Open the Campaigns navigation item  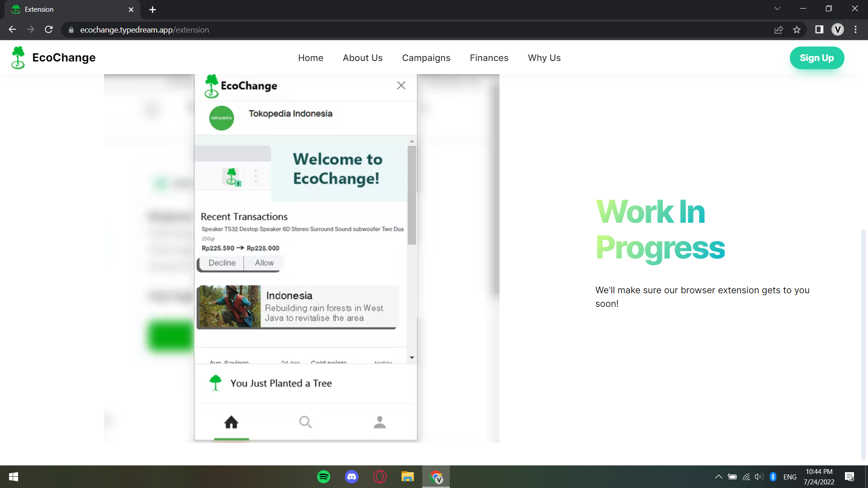click(x=426, y=58)
